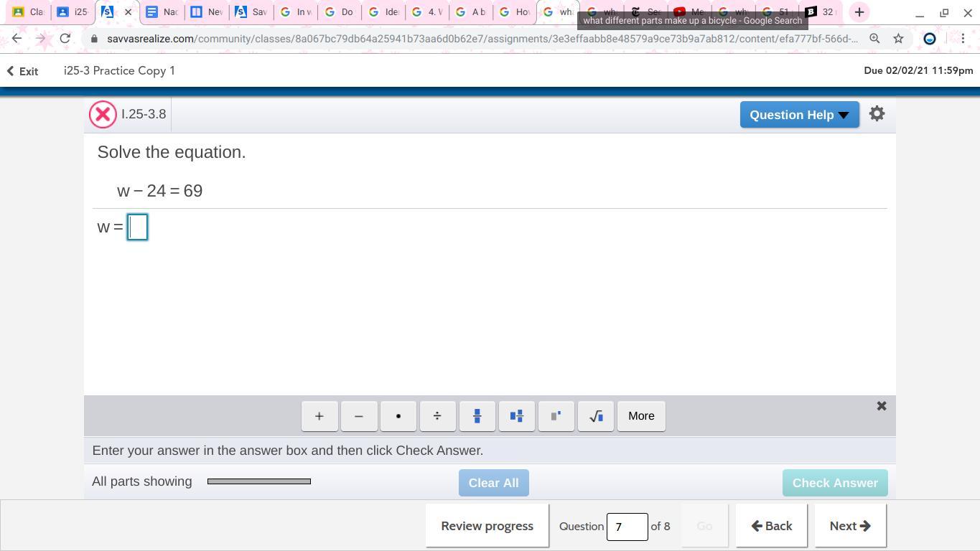Switch to the Google Classroom browser tab
Viewport: 980px width, 551px height.
click(x=27, y=12)
